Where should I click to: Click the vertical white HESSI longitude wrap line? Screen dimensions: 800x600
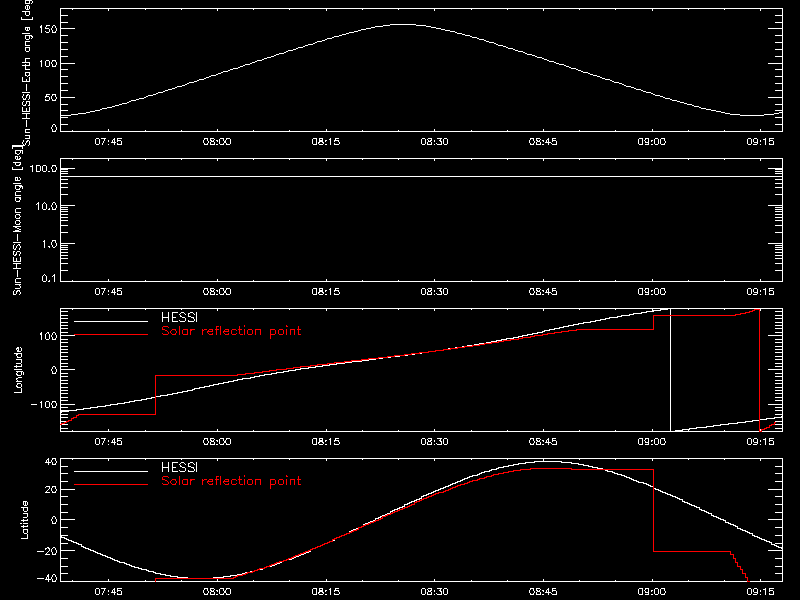pyautogui.click(x=670, y=370)
